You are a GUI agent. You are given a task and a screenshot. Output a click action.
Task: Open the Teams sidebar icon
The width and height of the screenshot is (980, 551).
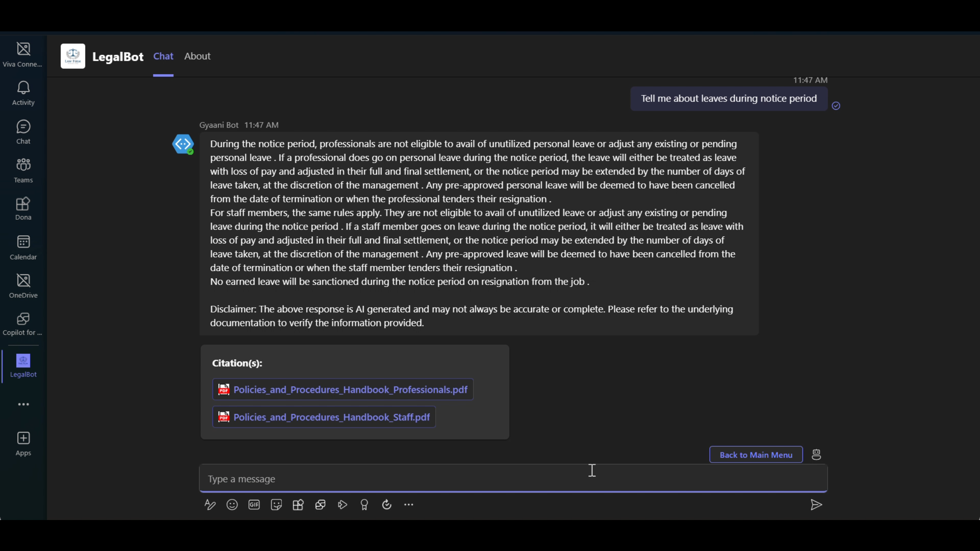(x=23, y=170)
